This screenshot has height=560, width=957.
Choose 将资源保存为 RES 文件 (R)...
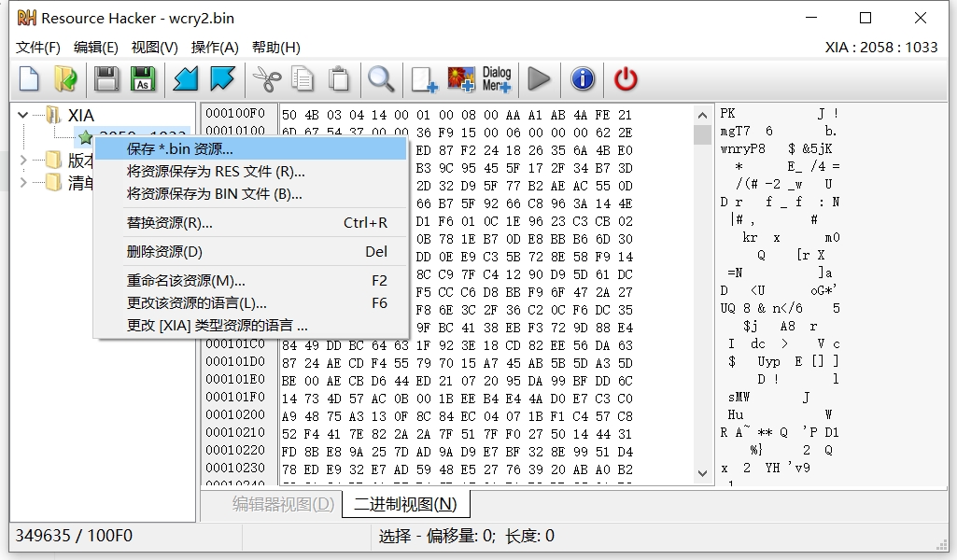tap(250, 172)
